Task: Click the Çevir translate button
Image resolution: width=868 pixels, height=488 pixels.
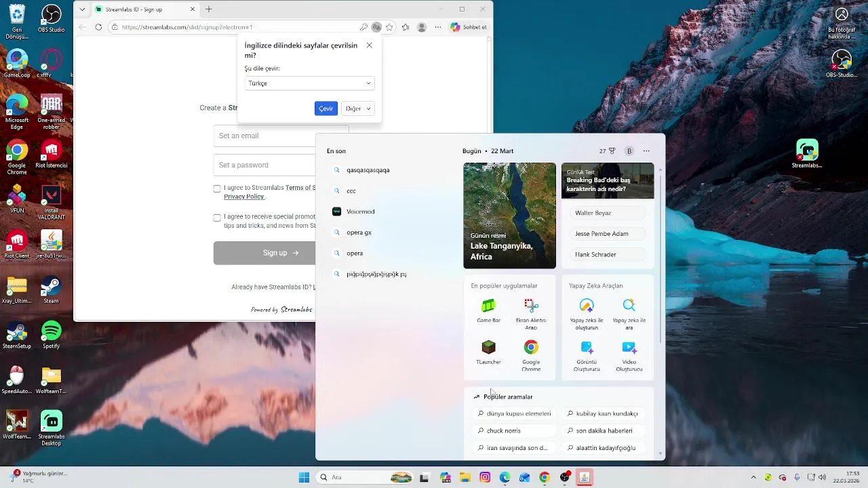Action: pos(326,108)
